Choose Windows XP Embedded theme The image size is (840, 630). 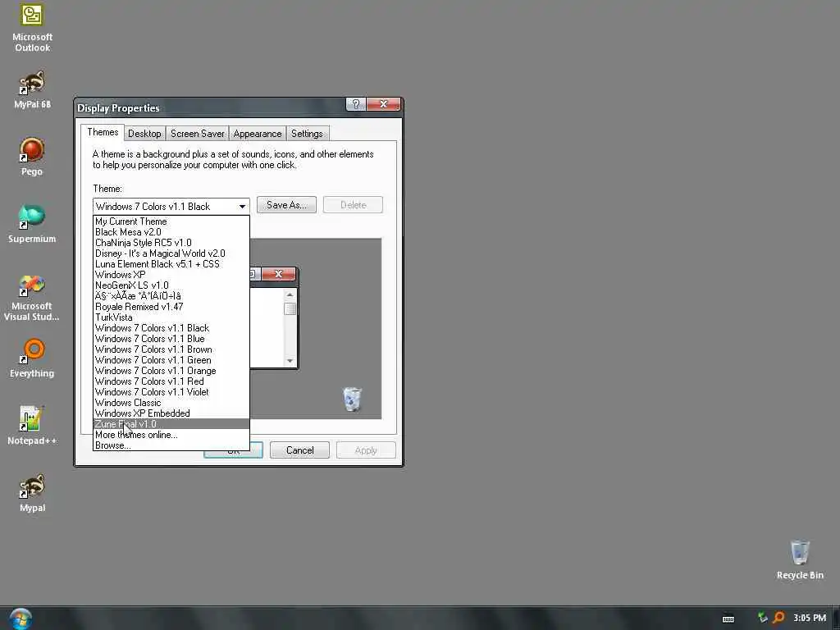(171, 413)
